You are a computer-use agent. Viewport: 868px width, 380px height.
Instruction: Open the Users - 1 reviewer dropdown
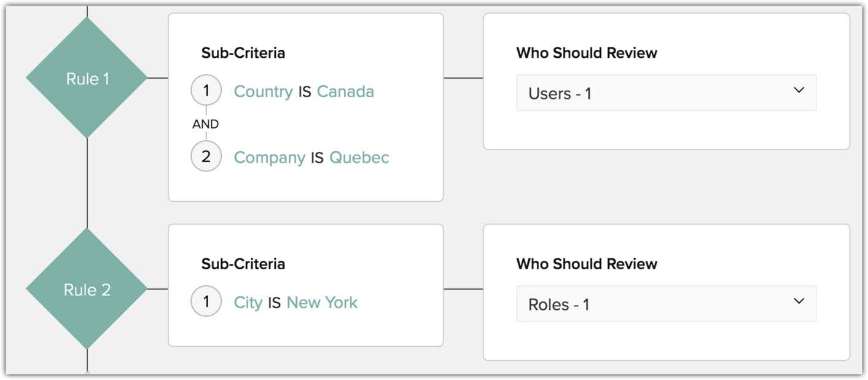pyautogui.click(x=666, y=93)
